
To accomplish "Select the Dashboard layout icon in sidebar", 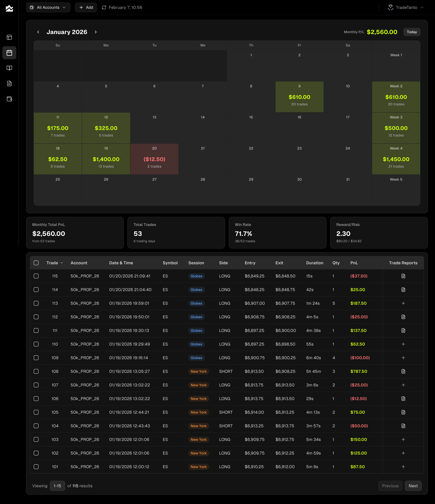I will tap(9, 37).
